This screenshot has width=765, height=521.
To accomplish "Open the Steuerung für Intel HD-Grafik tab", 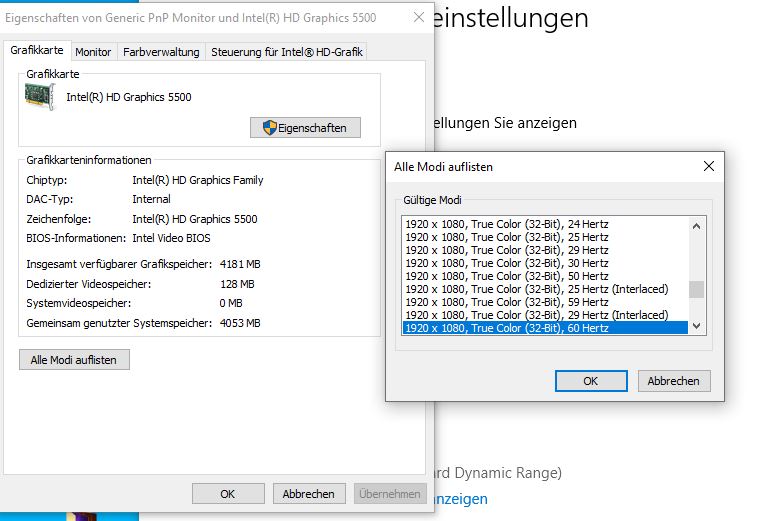I will coord(286,52).
